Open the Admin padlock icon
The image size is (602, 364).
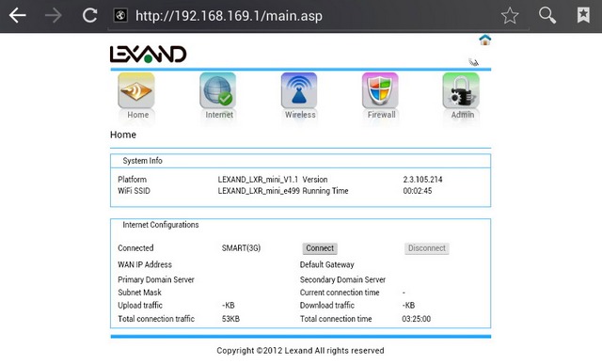pos(461,90)
